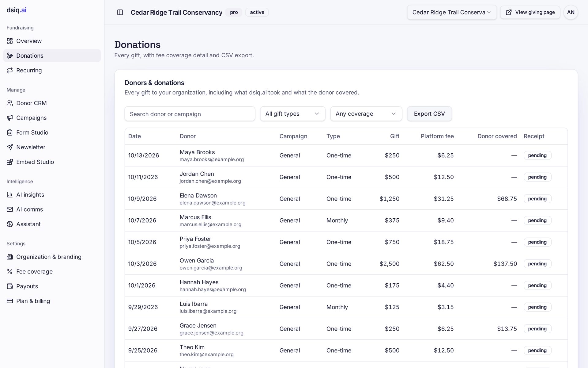Click the active status badge

point(257,12)
